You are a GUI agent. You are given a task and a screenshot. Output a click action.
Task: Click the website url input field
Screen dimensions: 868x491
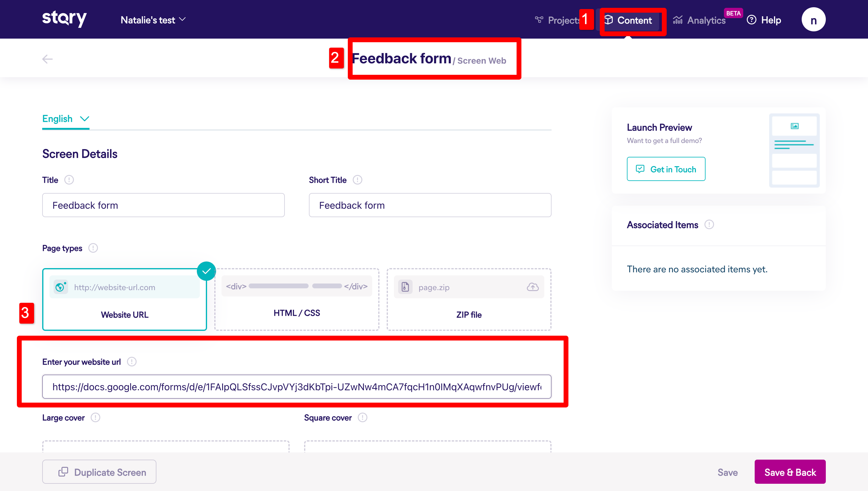297,387
